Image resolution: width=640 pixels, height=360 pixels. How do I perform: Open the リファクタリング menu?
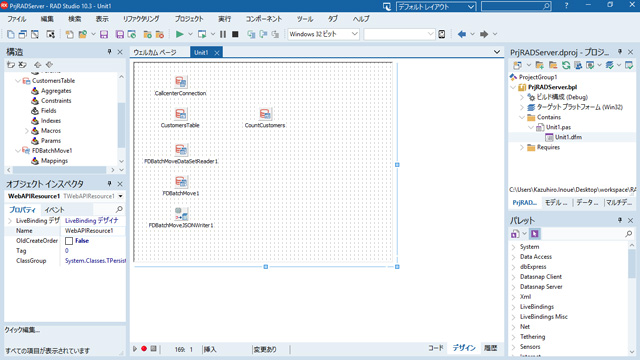coord(141,19)
